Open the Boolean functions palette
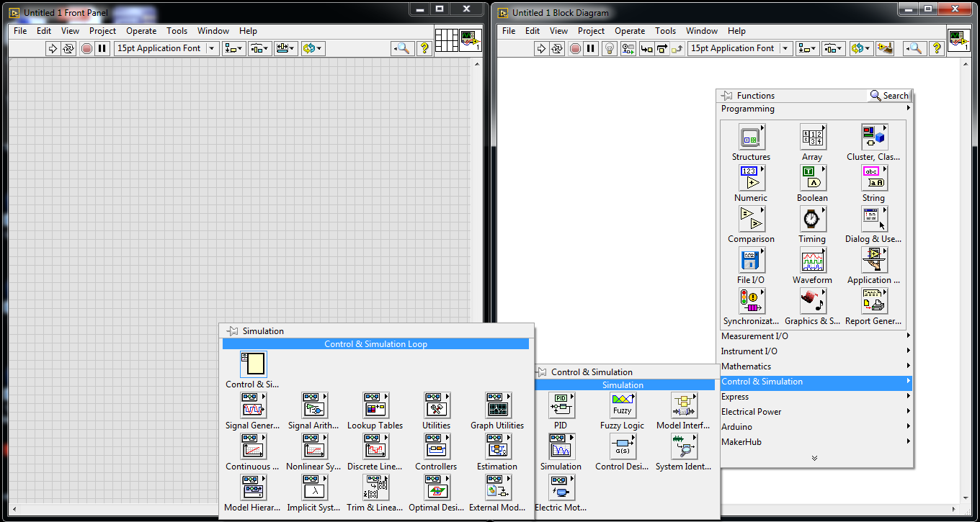The image size is (980, 522). coord(813,179)
